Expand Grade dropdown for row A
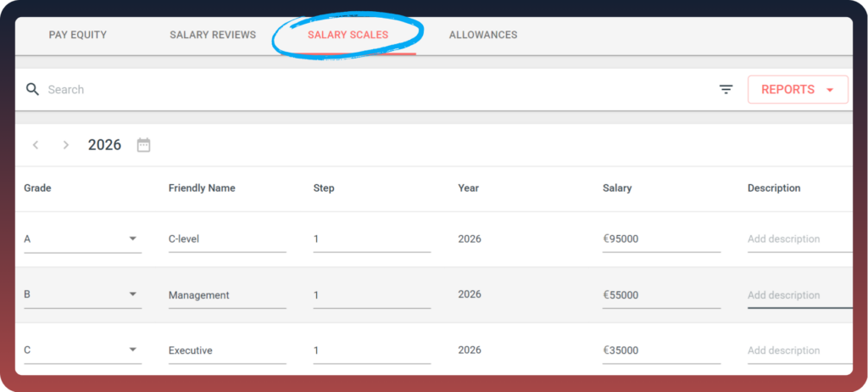868x392 pixels. 82,239
